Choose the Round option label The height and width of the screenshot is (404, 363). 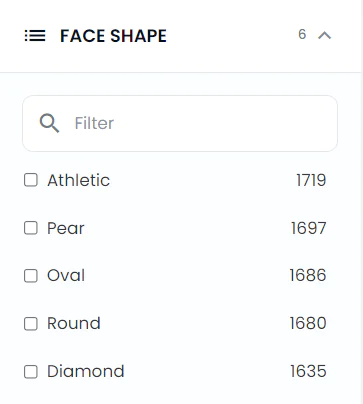(x=74, y=323)
